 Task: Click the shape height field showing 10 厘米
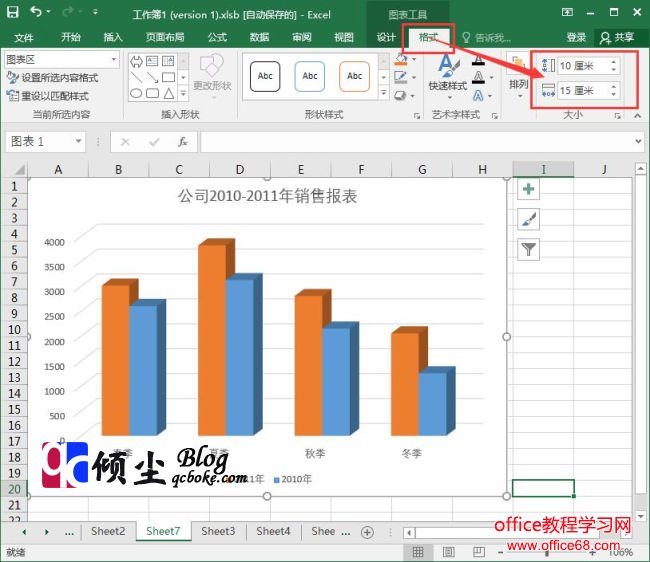[582, 65]
